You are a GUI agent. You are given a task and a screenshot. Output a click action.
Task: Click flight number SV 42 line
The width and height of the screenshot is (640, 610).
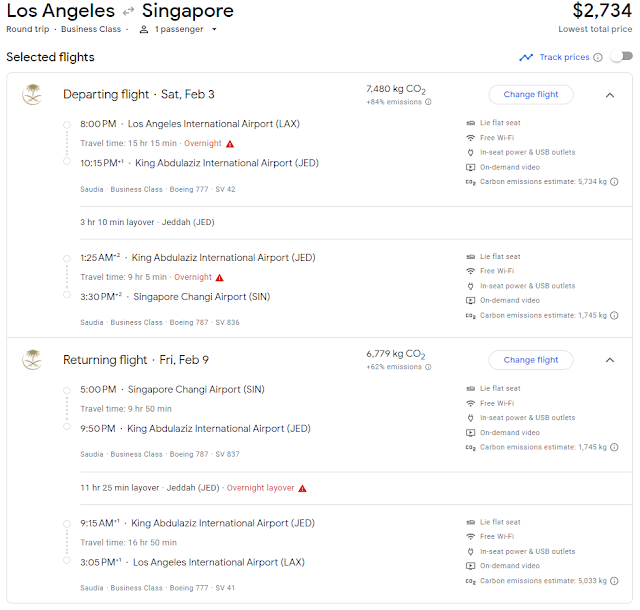[158, 189]
